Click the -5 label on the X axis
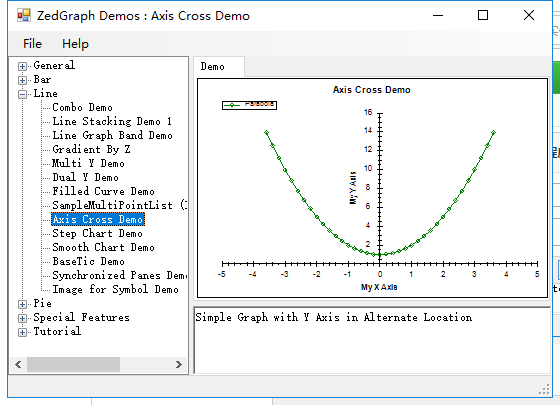560x405 pixels. (x=221, y=274)
